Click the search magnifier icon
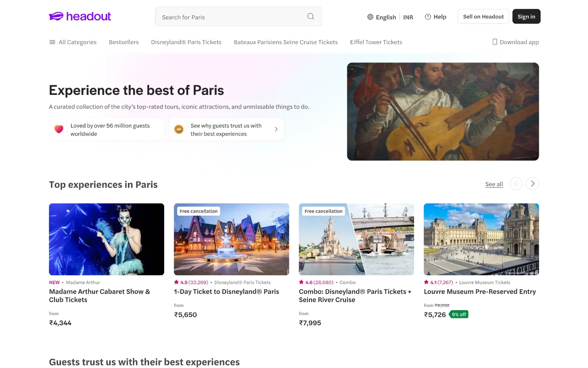The width and height of the screenshot is (588, 368). coord(311,17)
